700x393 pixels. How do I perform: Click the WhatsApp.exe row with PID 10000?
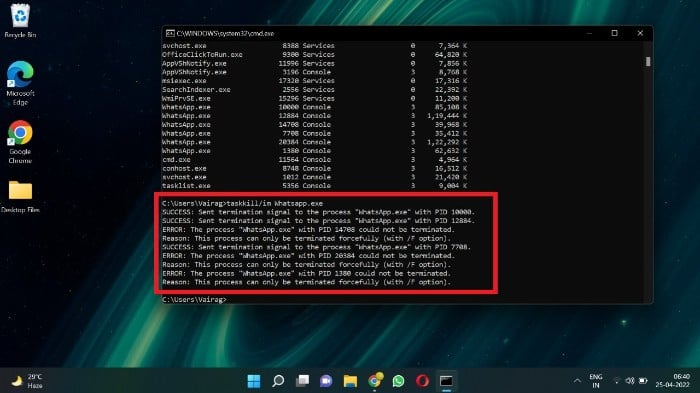315,107
